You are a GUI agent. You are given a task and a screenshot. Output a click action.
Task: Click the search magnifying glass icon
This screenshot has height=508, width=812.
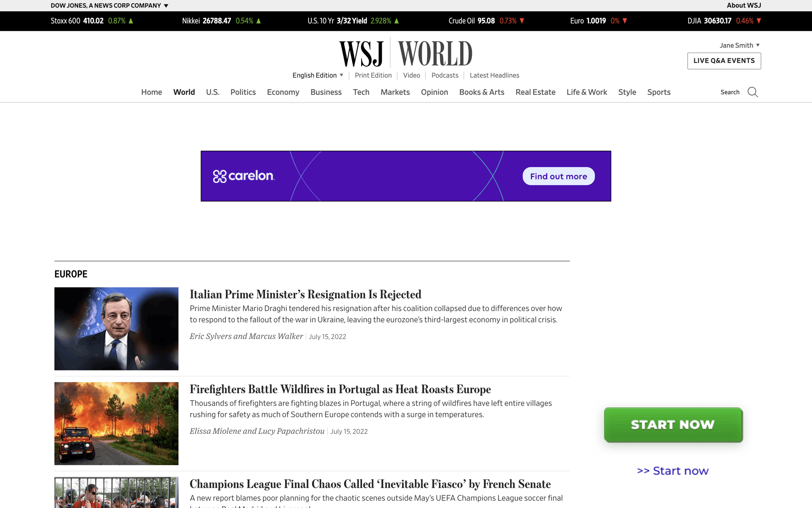752,92
